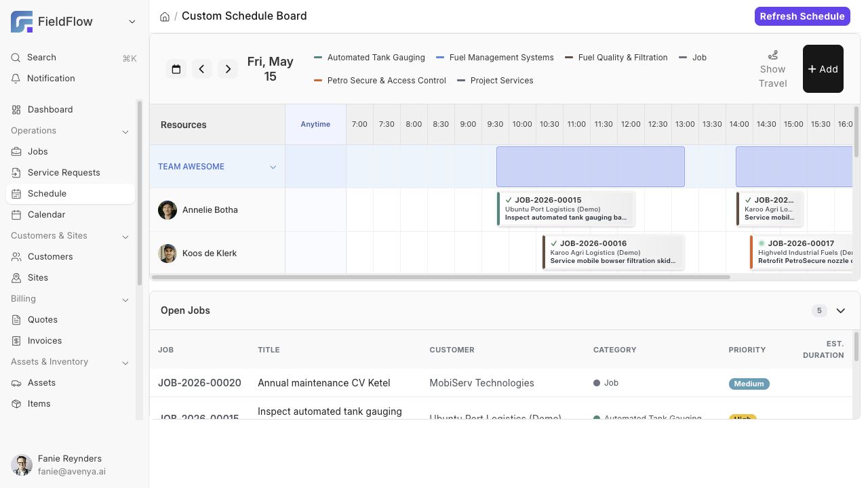Open the Quotes page
This screenshot has height=488, width=868.
(x=71, y=320)
